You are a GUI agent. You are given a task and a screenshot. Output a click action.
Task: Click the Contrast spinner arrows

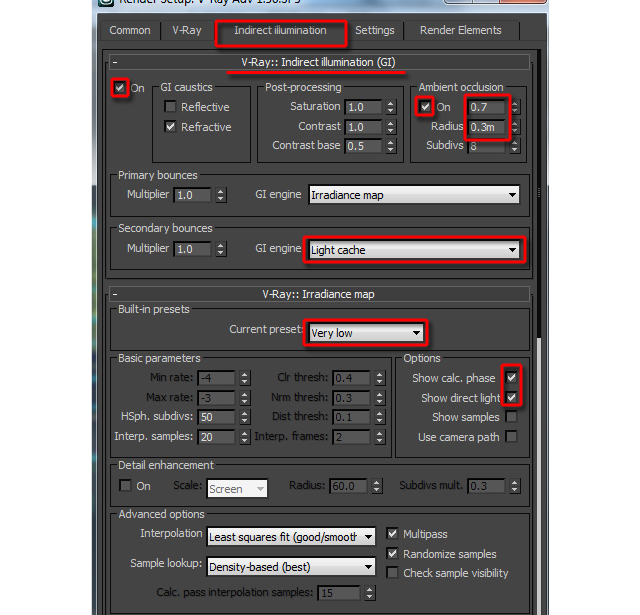[x=391, y=127]
